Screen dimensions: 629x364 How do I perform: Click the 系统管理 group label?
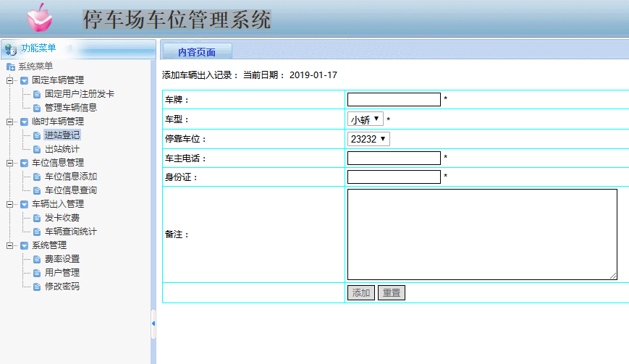49,245
